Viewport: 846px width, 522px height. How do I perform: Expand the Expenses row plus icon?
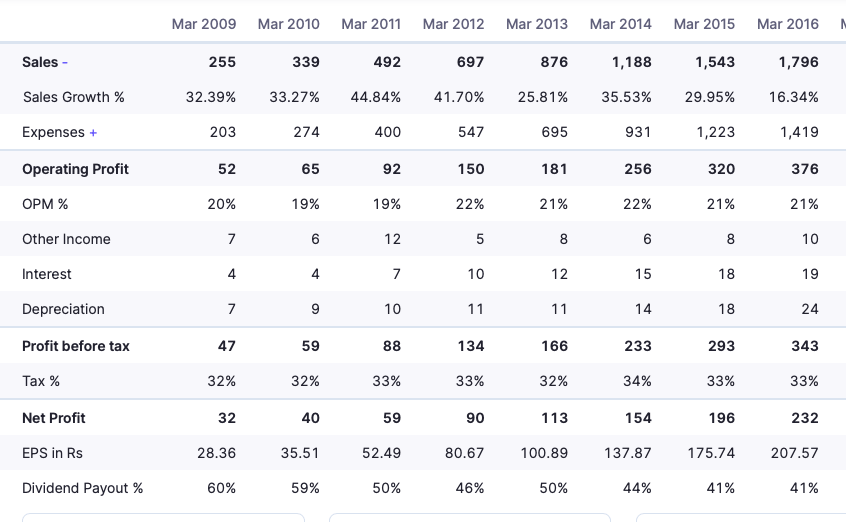click(93, 132)
